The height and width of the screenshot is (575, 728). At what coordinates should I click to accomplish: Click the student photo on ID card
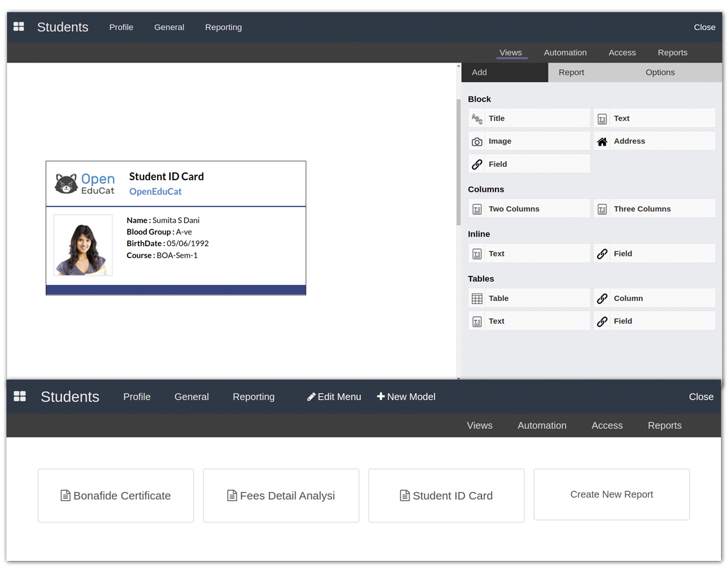click(82, 245)
